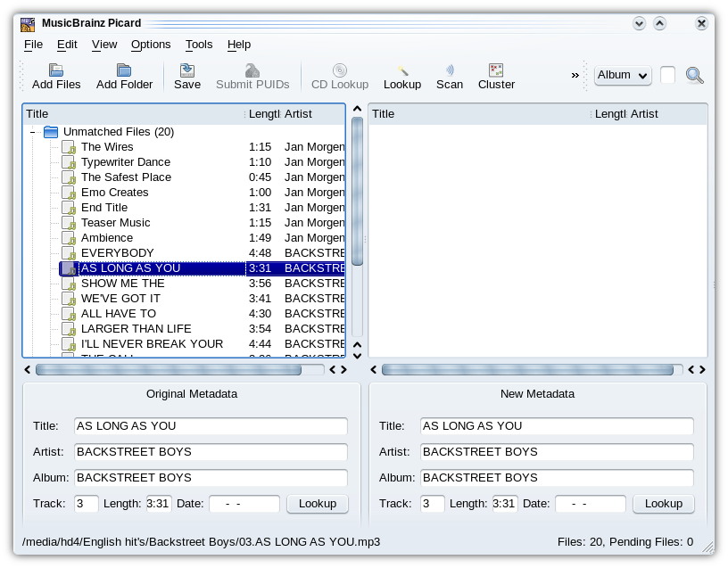Click the Add Files toolbar icon
This screenshot has width=728, height=568.
point(55,70)
